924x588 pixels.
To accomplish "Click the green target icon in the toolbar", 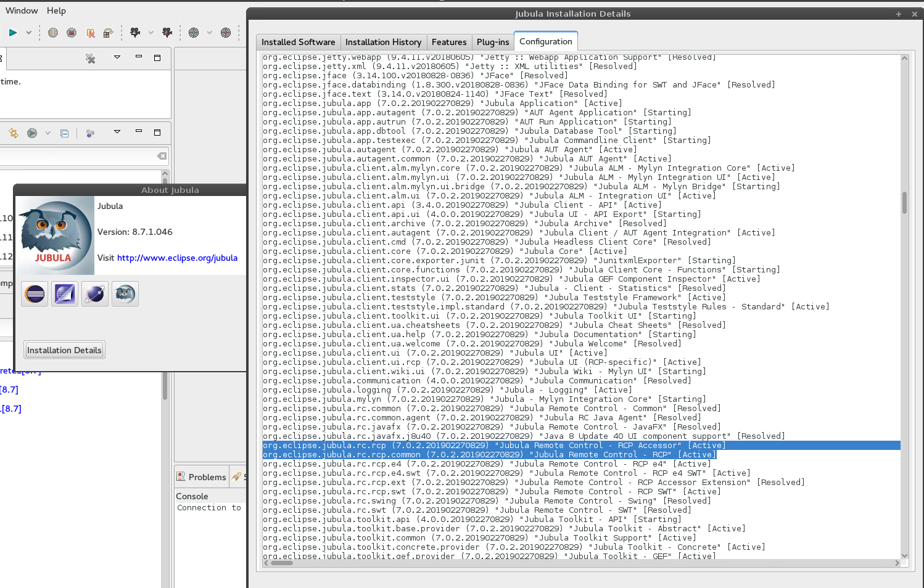I will tap(194, 33).
